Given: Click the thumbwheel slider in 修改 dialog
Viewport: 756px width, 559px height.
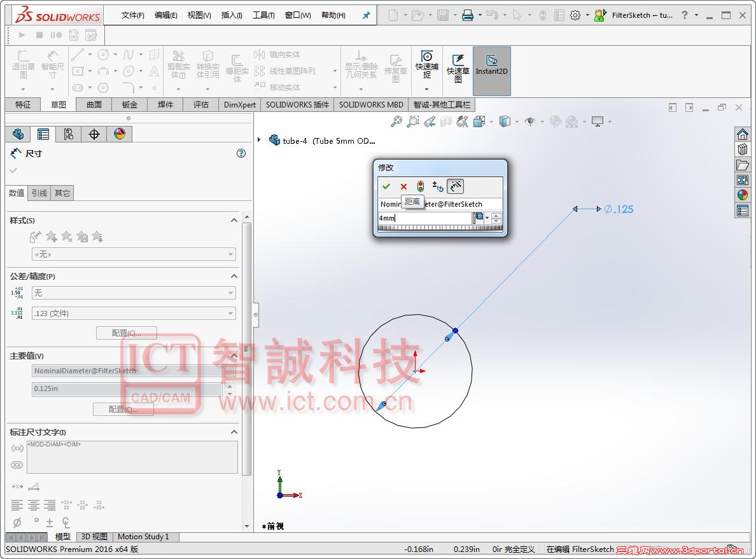Looking at the screenshot, I should pyautogui.click(x=440, y=228).
